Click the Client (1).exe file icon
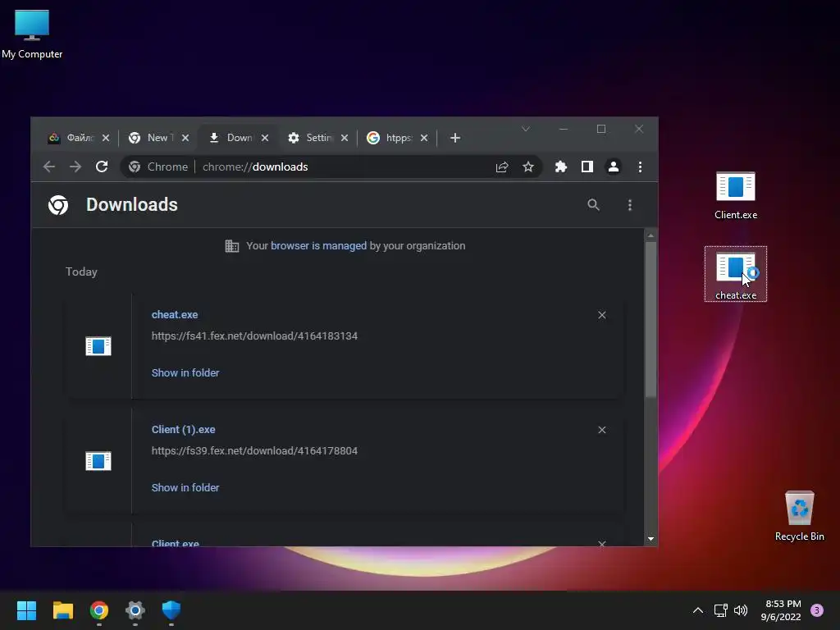The height and width of the screenshot is (630, 840). [98, 461]
